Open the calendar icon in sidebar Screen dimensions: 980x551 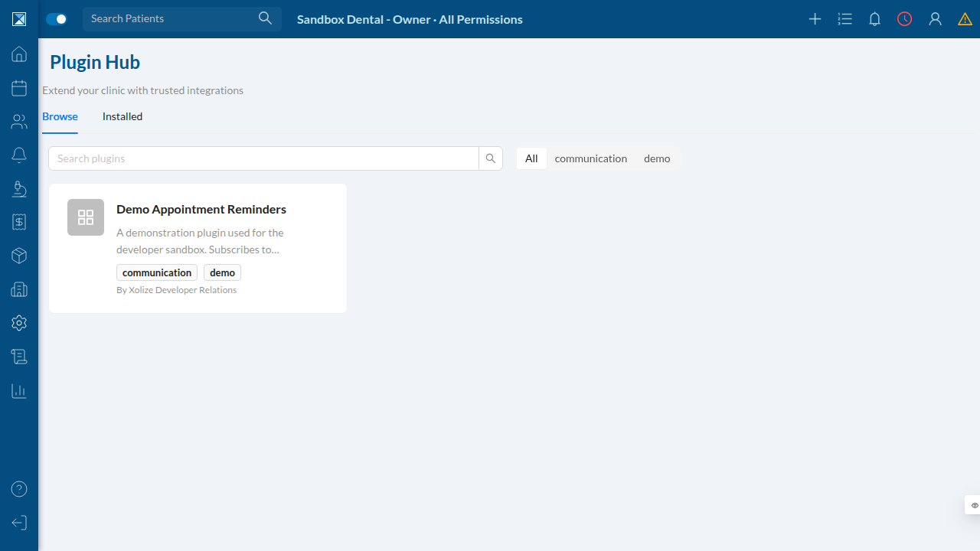[x=19, y=88]
